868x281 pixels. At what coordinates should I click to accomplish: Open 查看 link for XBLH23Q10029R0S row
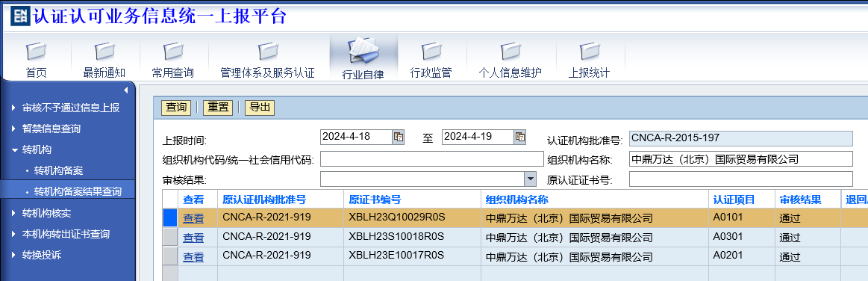click(x=193, y=219)
